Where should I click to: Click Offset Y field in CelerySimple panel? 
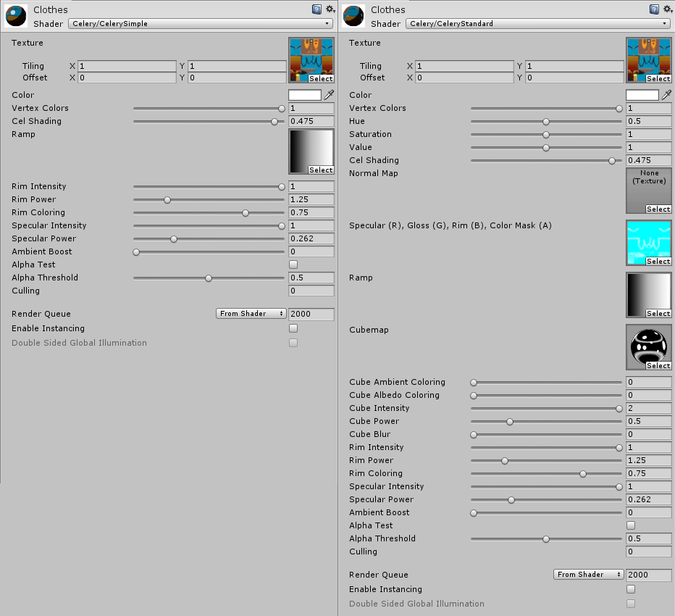pyautogui.click(x=238, y=78)
